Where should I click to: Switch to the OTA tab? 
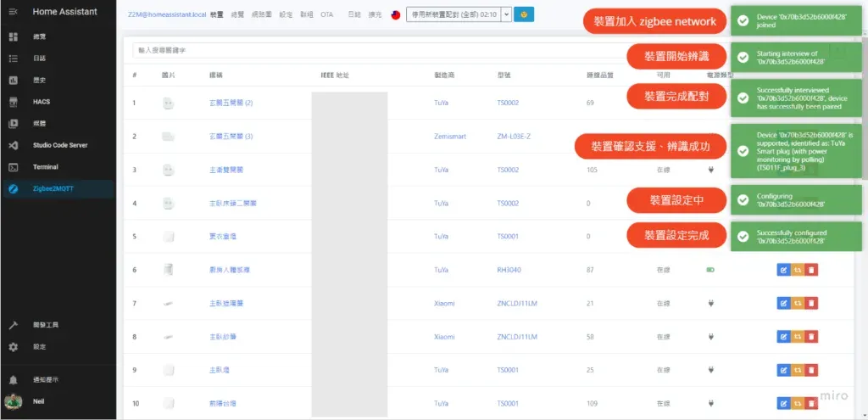[327, 15]
